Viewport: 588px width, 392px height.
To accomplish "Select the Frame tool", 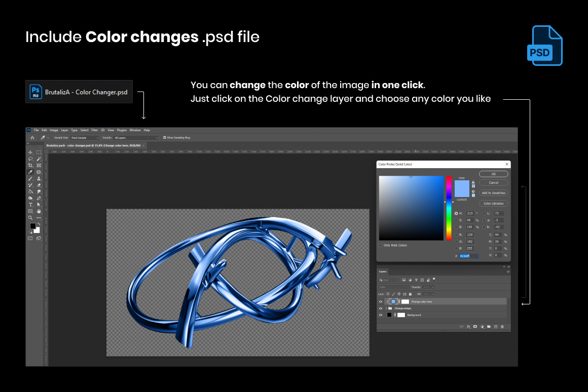I will (39, 165).
